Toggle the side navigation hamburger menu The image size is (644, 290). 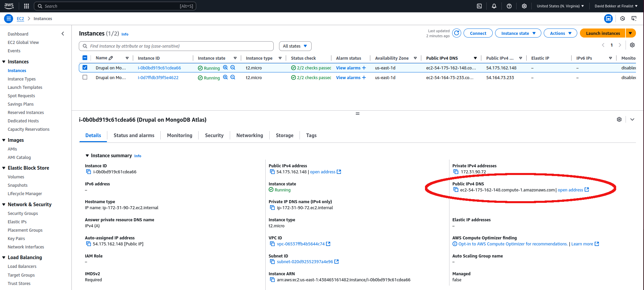pyautogui.click(x=9, y=18)
